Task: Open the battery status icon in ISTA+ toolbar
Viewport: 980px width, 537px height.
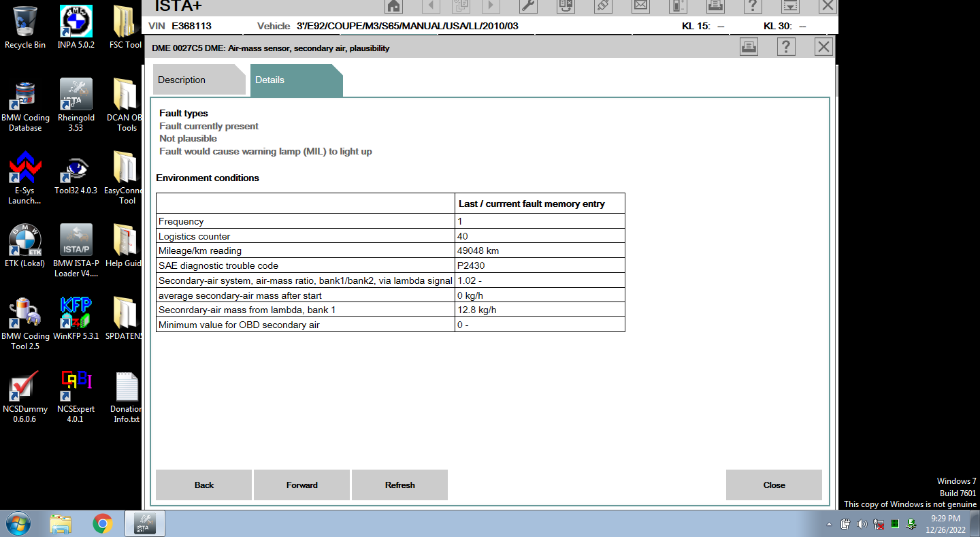Action: [x=678, y=6]
